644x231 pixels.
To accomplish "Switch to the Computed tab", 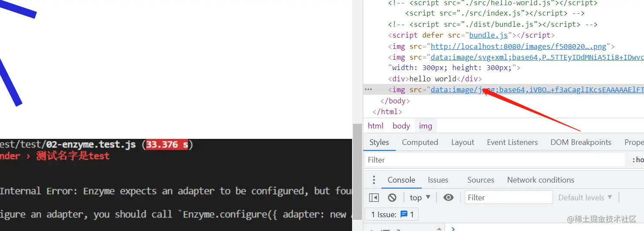I will pos(420,142).
